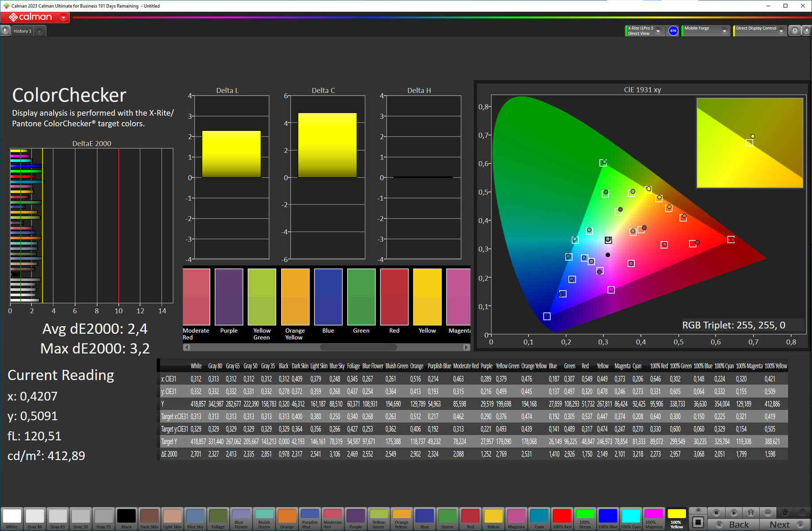Viewport: 812px width, 531px height.
Task: Expand the X-Rite i1Pro 3 meter dropdown
Action: point(658,31)
